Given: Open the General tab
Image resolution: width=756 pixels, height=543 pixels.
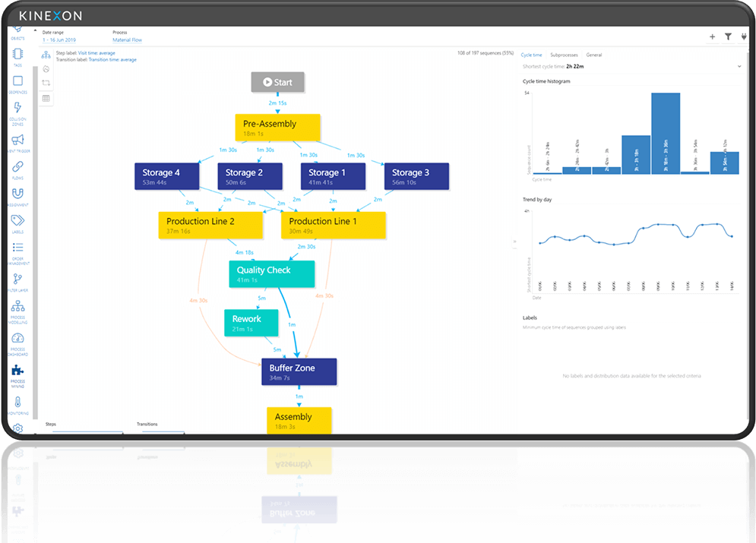Looking at the screenshot, I should point(593,55).
